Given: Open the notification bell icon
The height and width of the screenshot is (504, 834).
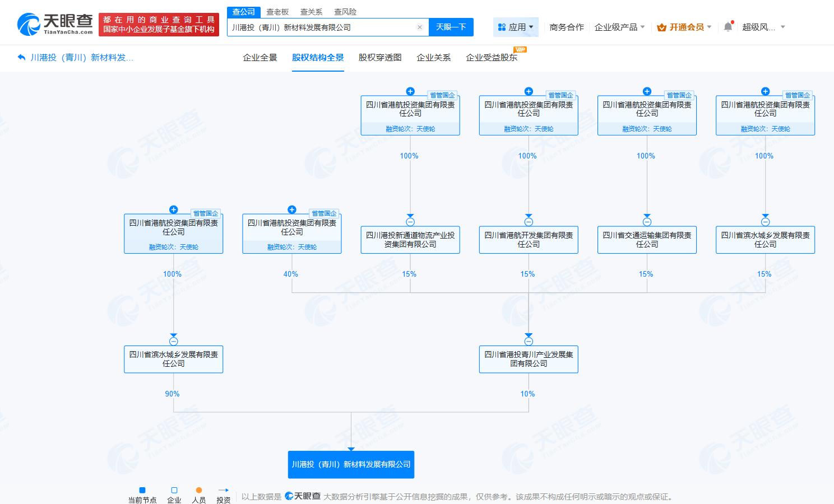Looking at the screenshot, I should coord(726,25).
